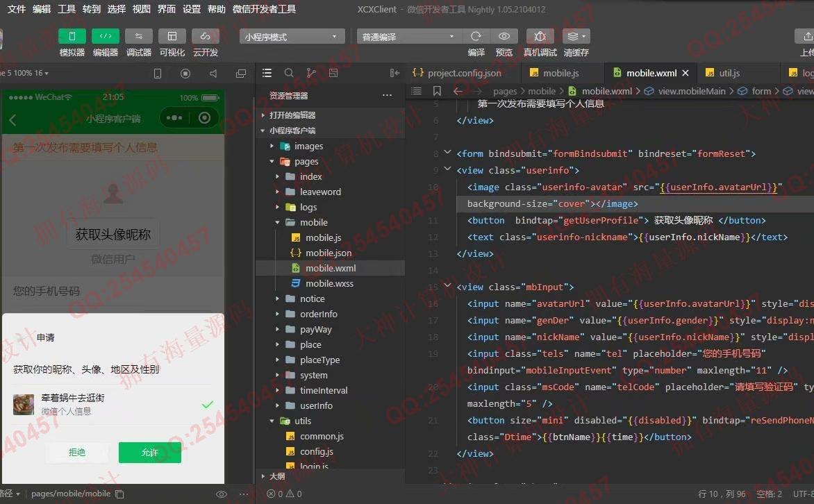Click the bookmark icon in breadcrumb bar
The height and width of the screenshot is (504, 814).
437,91
